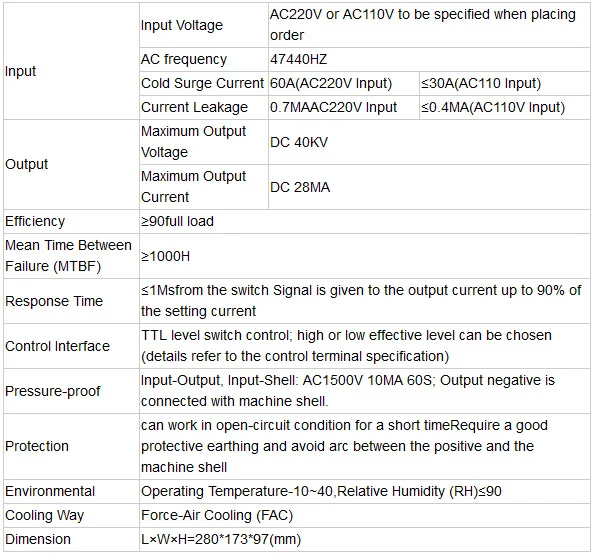Click the Efficiency row header
This screenshot has height=556, width=594.
click(x=71, y=221)
